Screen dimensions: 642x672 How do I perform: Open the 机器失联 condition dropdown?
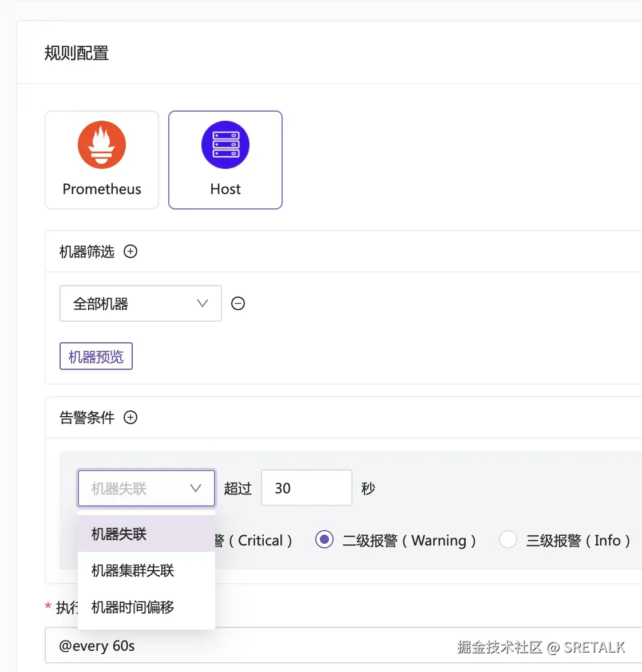146,488
